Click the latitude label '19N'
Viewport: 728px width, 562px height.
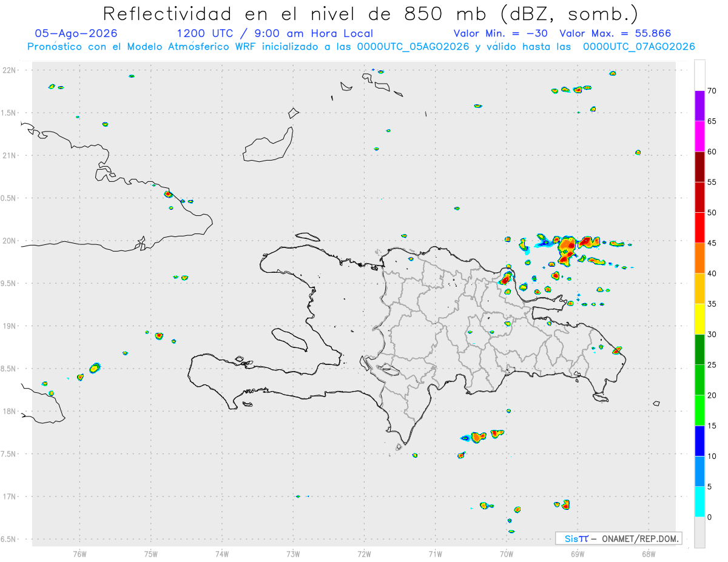click(x=10, y=326)
